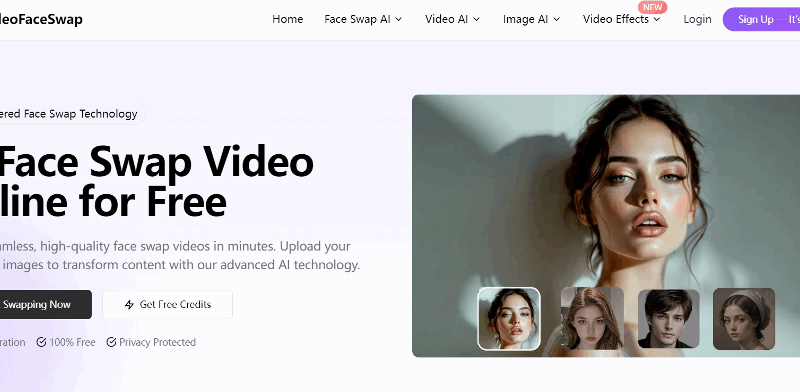
Task: Click the Login link
Action: 697,19
